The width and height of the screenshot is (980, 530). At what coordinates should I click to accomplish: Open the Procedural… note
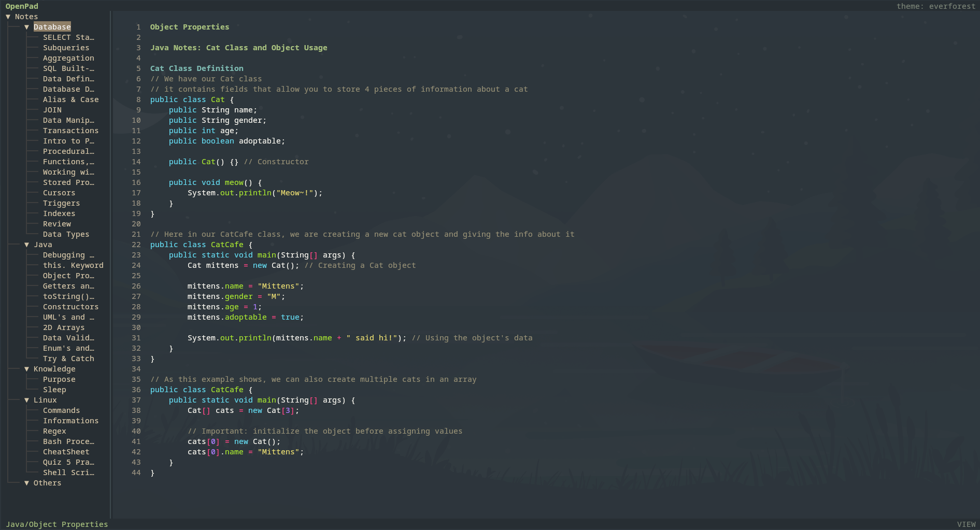coord(68,151)
